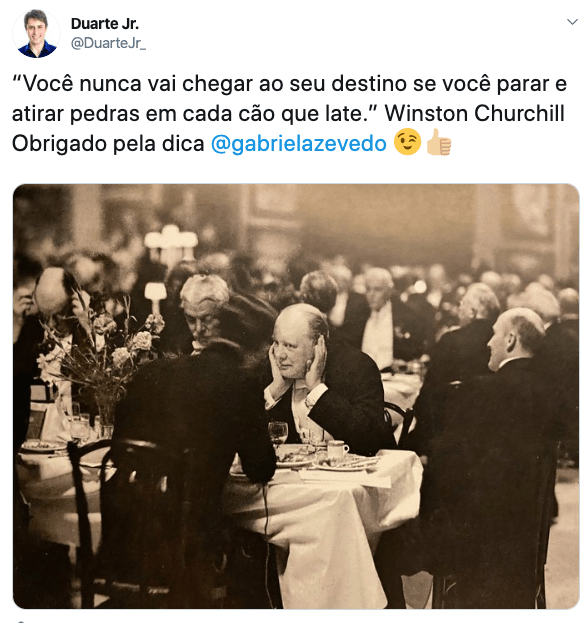Click the winking face emoji
The width and height of the screenshot is (586, 623).
pyautogui.click(x=406, y=142)
